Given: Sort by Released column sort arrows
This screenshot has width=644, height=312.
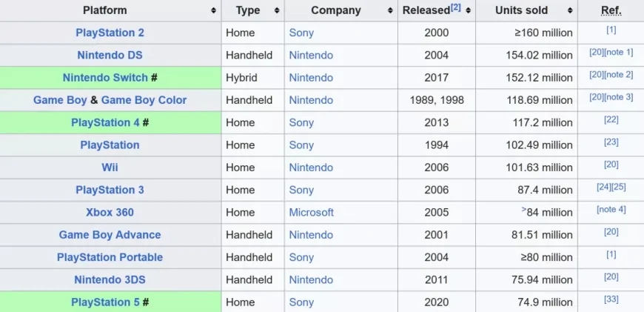Looking at the screenshot, I should click(x=468, y=10).
